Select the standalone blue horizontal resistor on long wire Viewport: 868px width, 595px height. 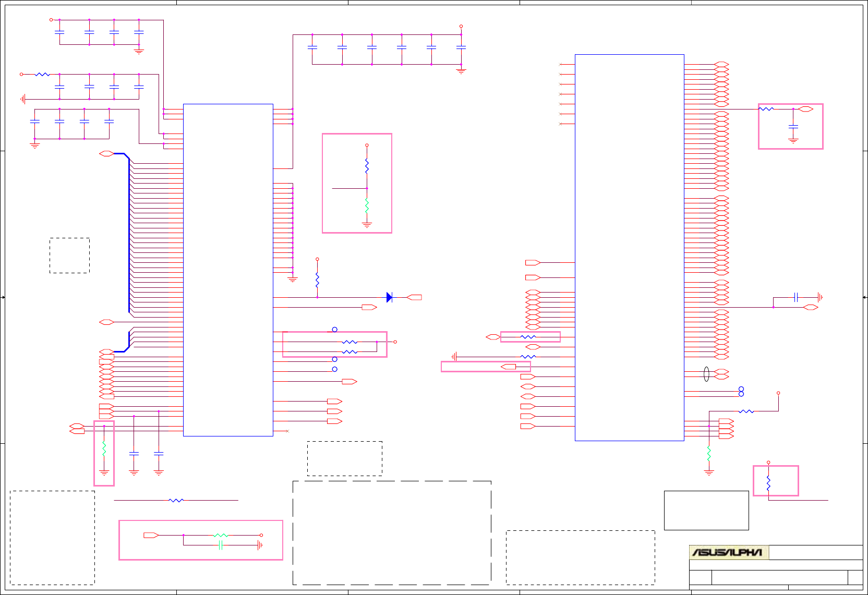[176, 500]
